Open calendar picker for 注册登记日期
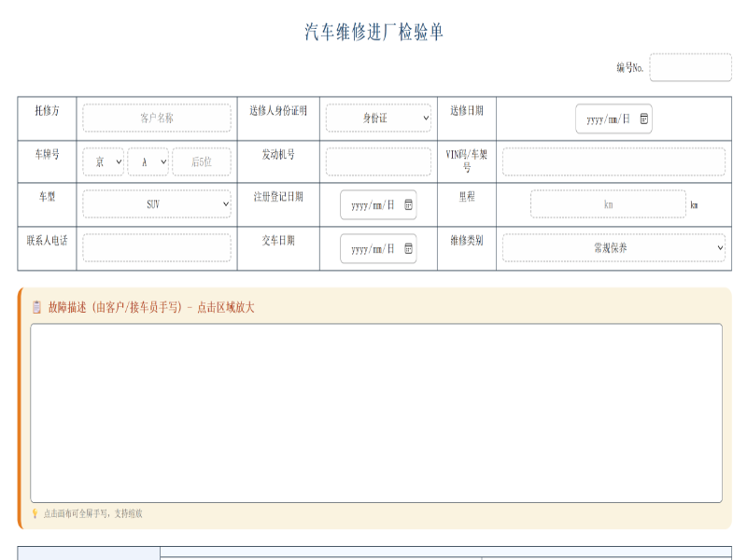This screenshot has width=747, height=560. click(x=408, y=204)
